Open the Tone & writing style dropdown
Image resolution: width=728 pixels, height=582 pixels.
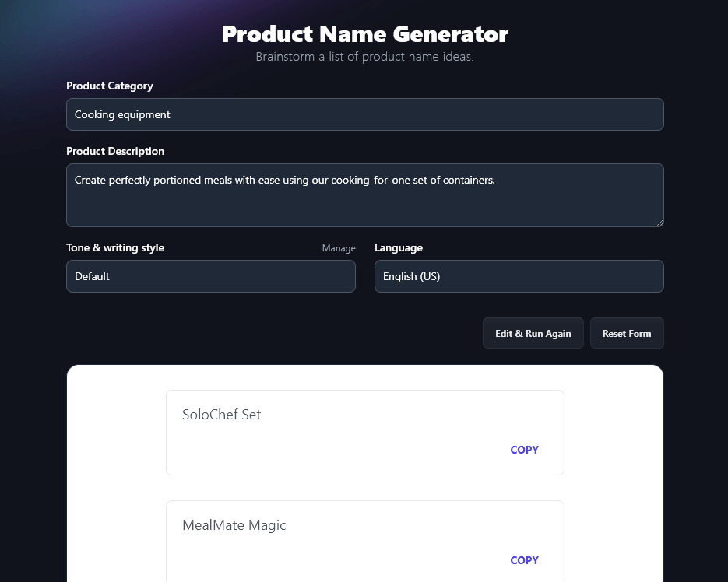(x=210, y=276)
